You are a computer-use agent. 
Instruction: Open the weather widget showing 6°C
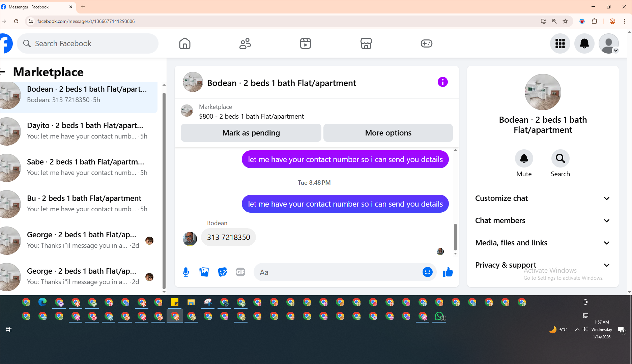(558, 330)
